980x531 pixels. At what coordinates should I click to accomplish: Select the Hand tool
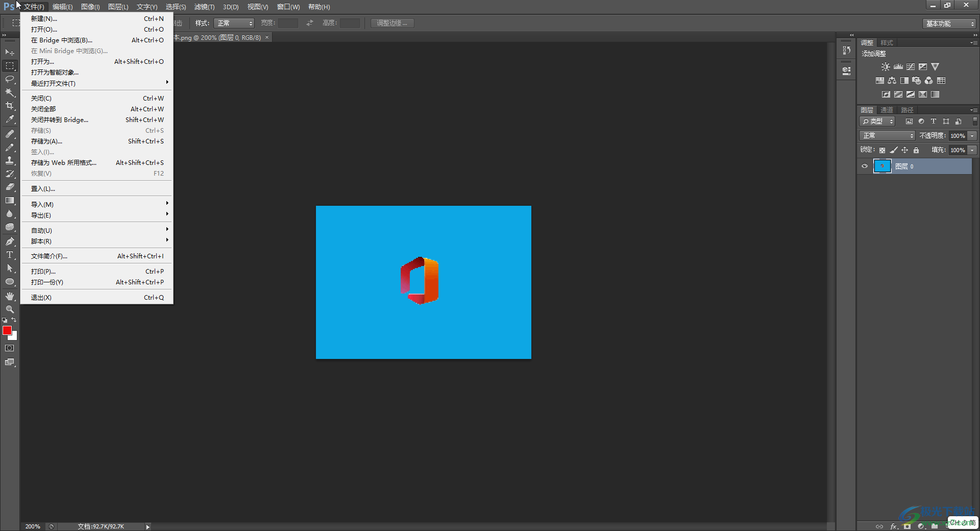10,296
